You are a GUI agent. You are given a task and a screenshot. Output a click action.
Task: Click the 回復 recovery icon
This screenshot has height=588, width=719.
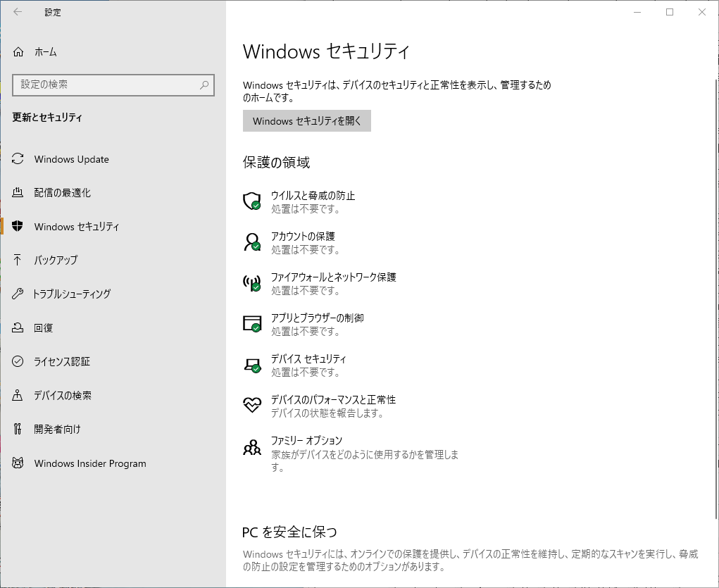[18, 327]
